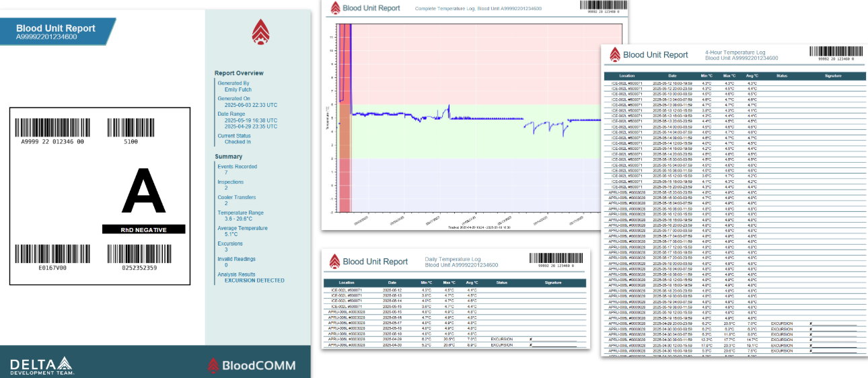The width and height of the screenshot is (868, 378).
Task: Click the Delta Development Team logo in footer
Action: [42, 365]
